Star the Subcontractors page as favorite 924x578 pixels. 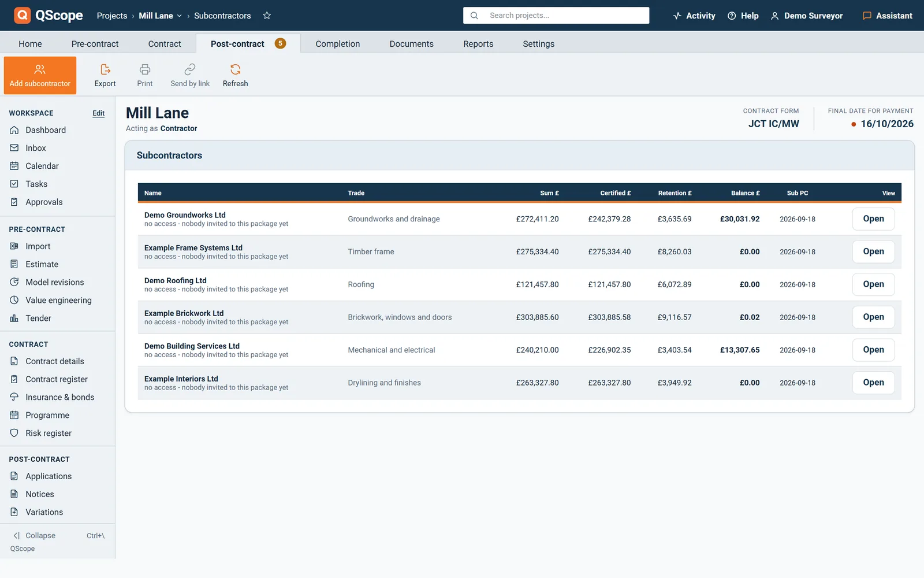pyautogui.click(x=267, y=16)
